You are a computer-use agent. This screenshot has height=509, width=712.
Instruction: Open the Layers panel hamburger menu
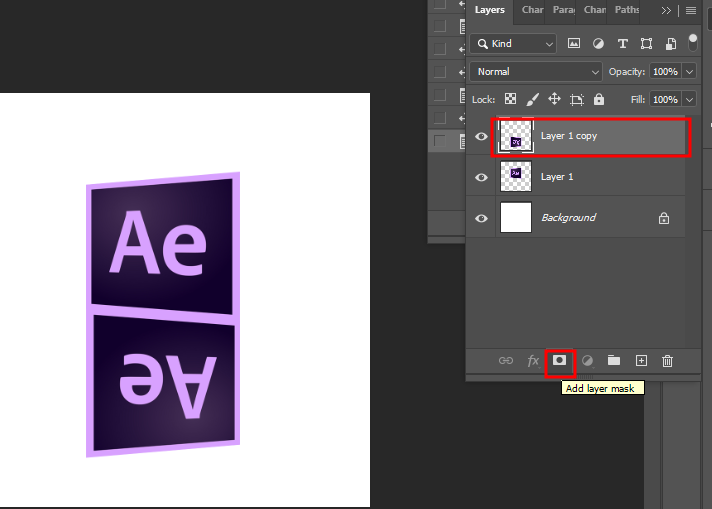pos(691,10)
